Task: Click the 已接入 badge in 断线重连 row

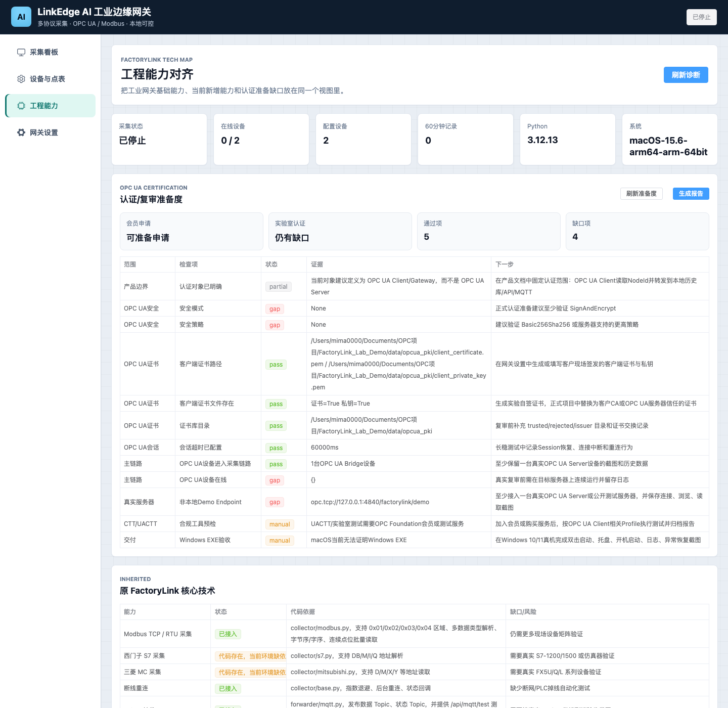Action: 228,689
